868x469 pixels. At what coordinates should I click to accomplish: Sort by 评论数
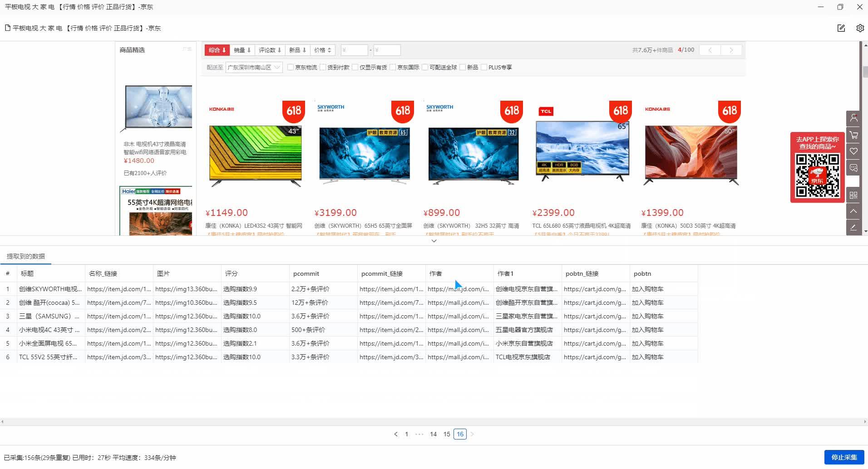[270, 50]
